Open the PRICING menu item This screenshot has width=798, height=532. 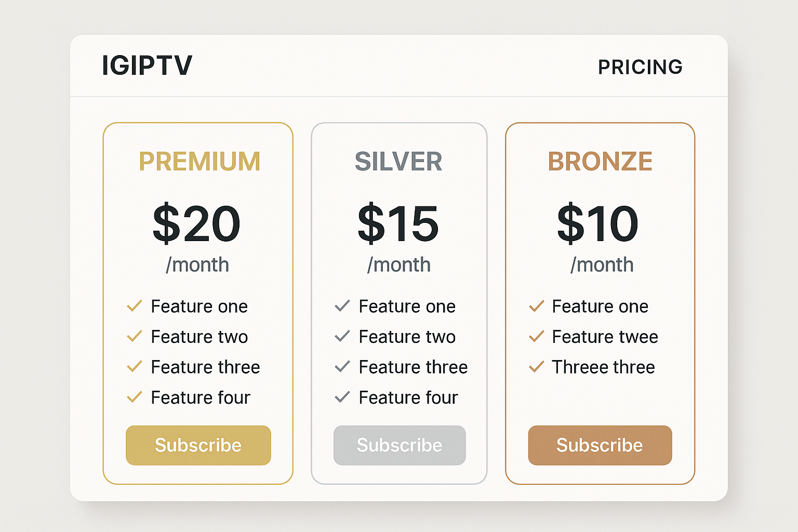click(x=640, y=67)
